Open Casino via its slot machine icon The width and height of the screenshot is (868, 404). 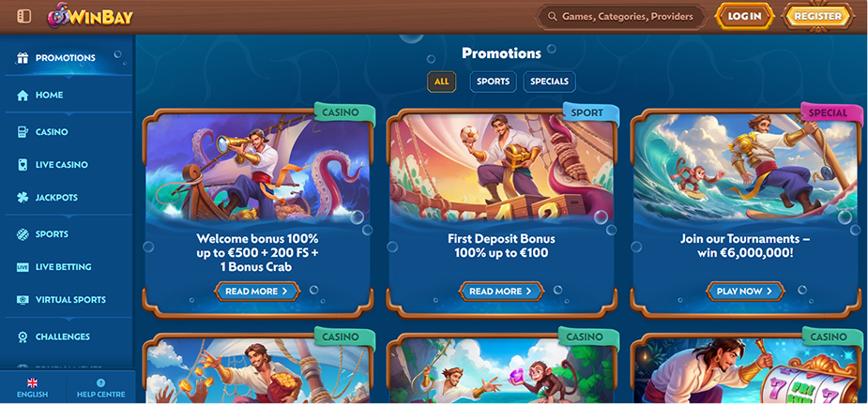point(23,132)
